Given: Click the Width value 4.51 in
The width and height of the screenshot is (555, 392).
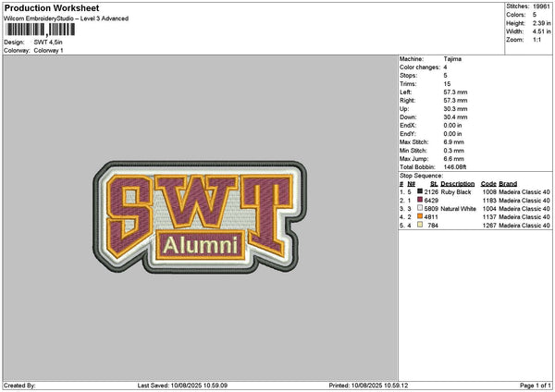Looking at the screenshot, I should (541, 31).
